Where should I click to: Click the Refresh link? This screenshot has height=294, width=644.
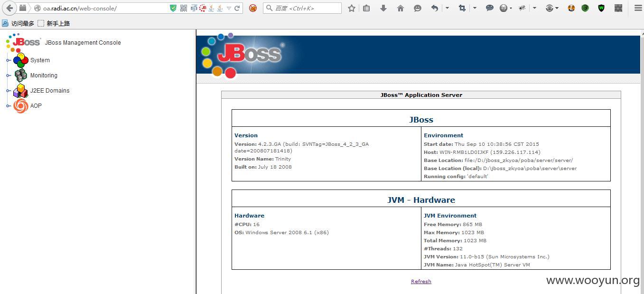tap(421, 281)
